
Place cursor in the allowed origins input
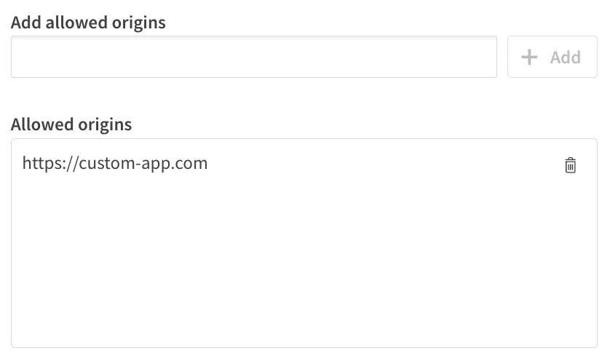[x=253, y=57]
